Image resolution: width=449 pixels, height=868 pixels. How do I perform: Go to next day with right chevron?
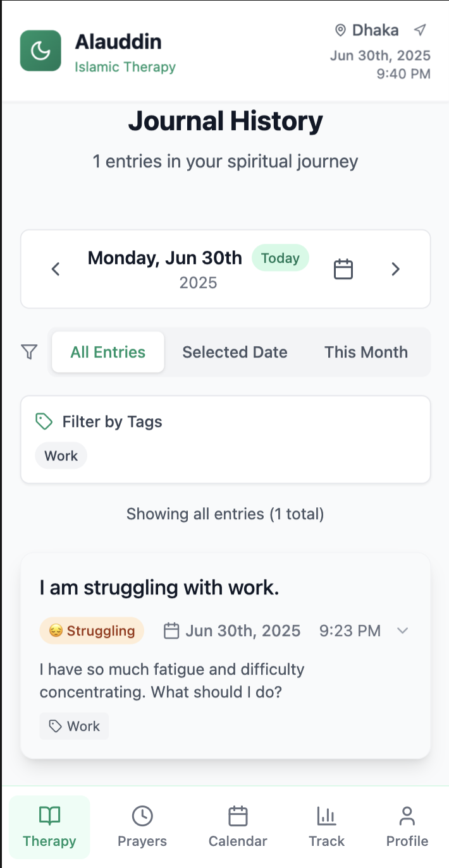pyautogui.click(x=396, y=269)
